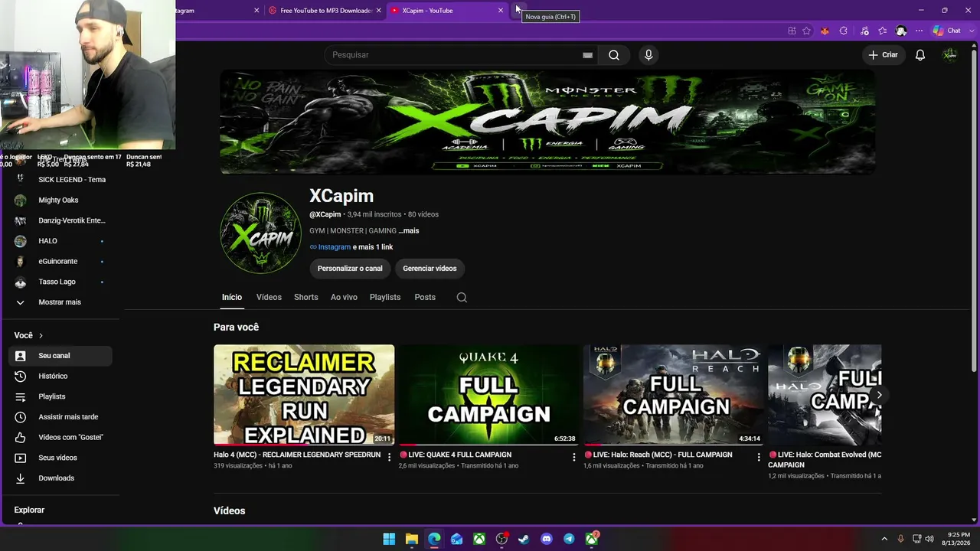Open YouTube notifications bell

click(920, 55)
